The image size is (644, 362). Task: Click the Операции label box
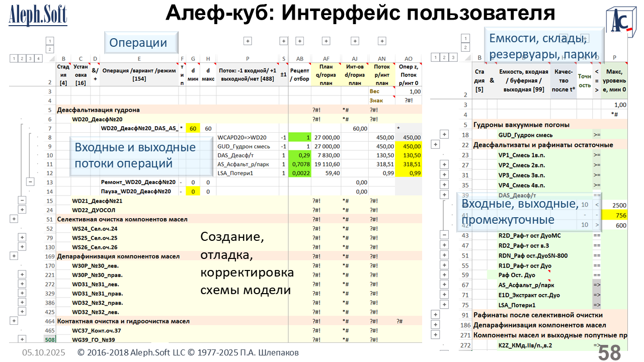pyautogui.click(x=141, y=43)
